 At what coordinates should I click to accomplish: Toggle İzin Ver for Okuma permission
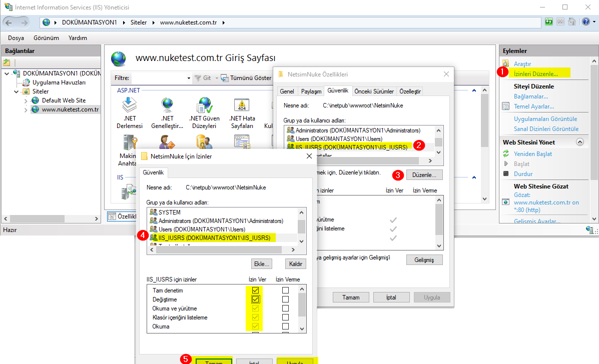coord(255,326)
